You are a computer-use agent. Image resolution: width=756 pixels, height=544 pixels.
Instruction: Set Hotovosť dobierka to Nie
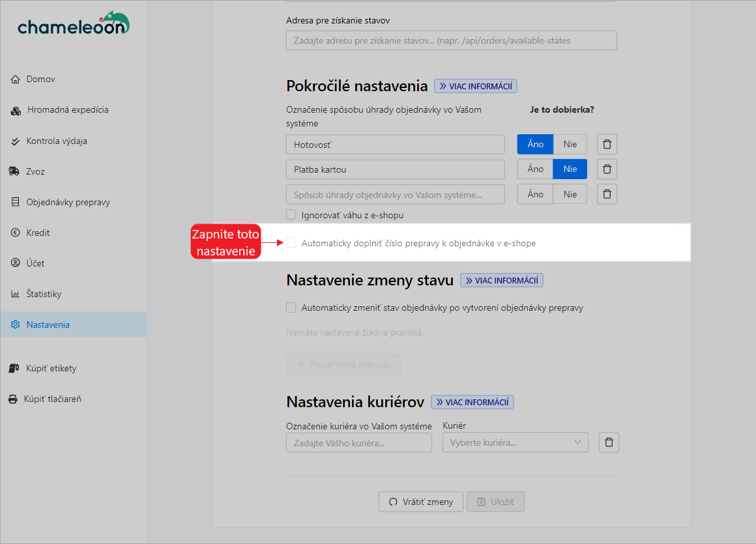570,144
